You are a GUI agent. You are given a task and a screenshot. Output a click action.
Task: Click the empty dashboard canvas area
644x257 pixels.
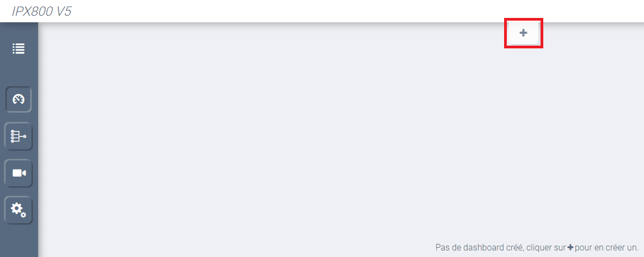(x=287, y=139)
